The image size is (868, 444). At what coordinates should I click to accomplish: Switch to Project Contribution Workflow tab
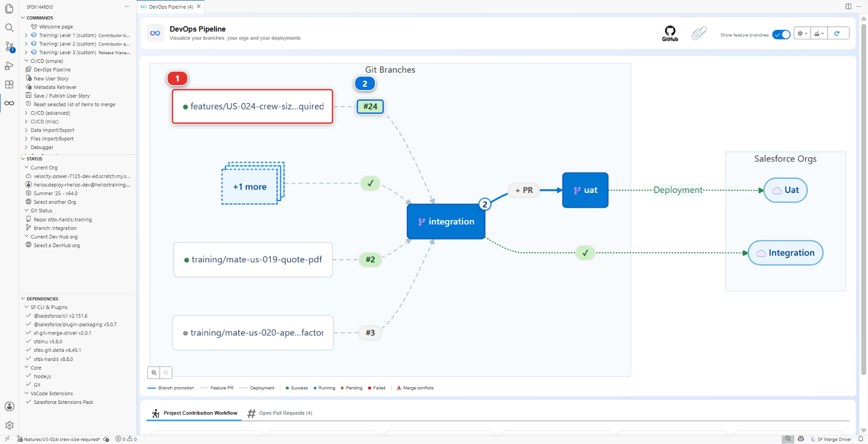coord(194,413)
